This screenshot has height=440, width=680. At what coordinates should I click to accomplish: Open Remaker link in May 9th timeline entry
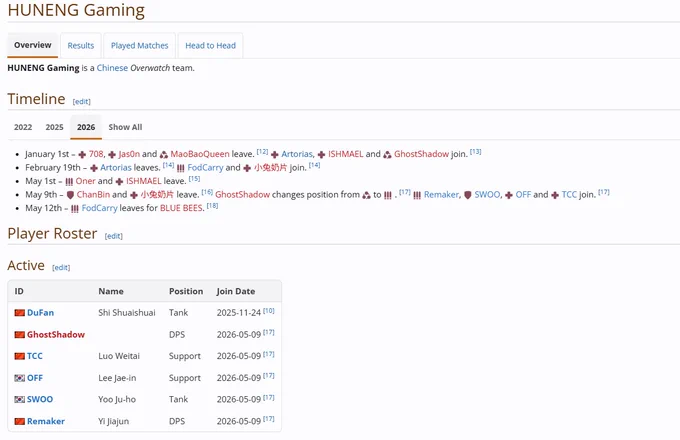point(441,195)
